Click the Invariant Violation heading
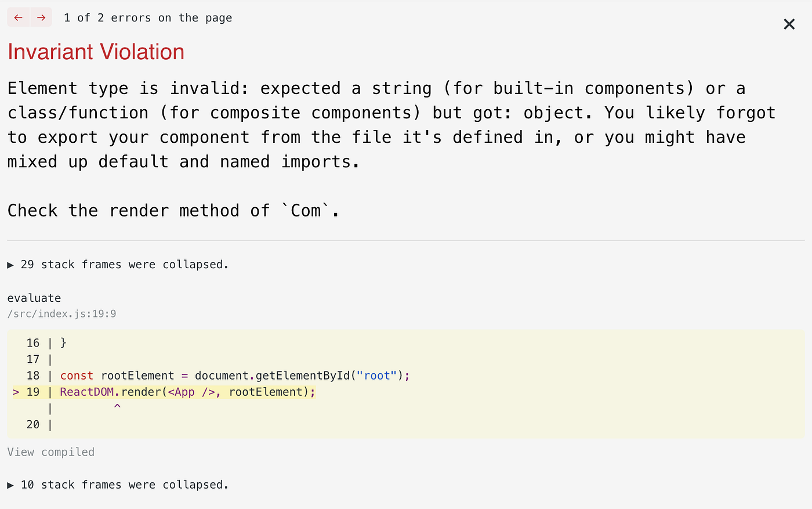Image resolution: width=812 pixels, height=509 pixels. coord(96,52)
